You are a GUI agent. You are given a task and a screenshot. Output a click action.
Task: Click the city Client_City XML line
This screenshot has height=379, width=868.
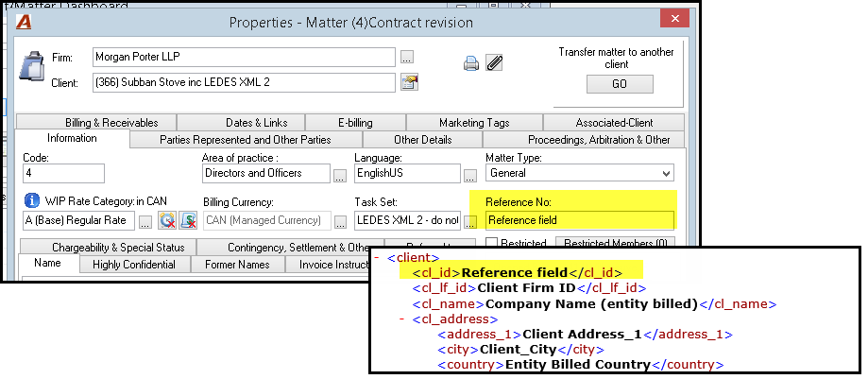[520, 350]
